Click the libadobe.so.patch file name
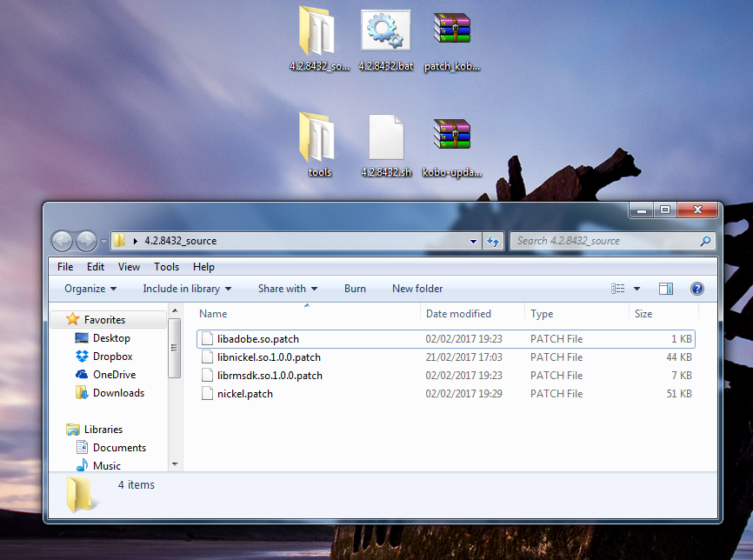This screenshot has height=560, width=753. point(258,339)
